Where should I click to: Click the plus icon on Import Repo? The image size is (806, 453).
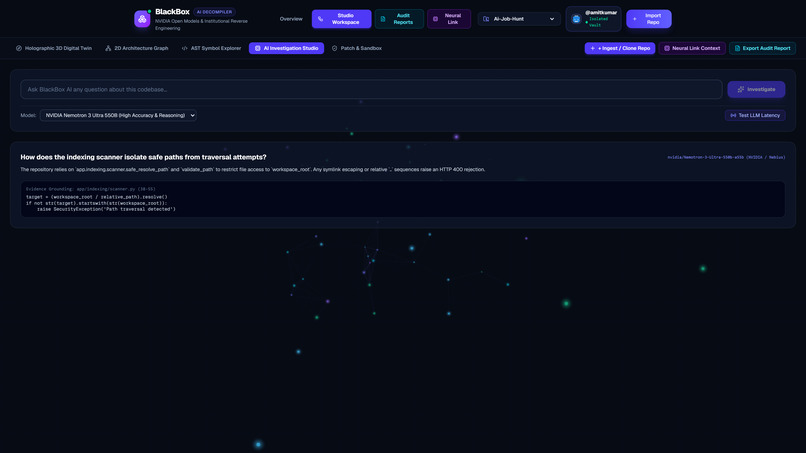[635, 19]
